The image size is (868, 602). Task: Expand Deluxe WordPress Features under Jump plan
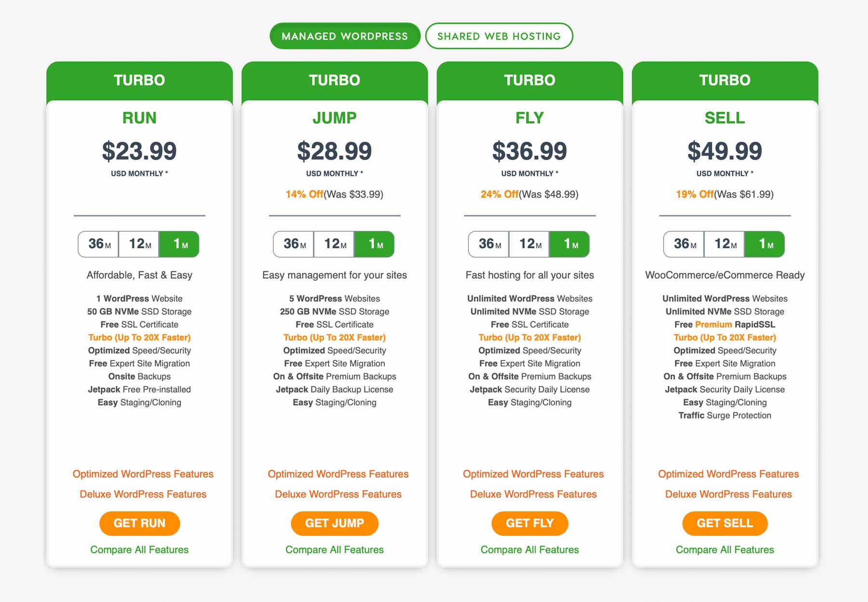(x=338, y=495)
